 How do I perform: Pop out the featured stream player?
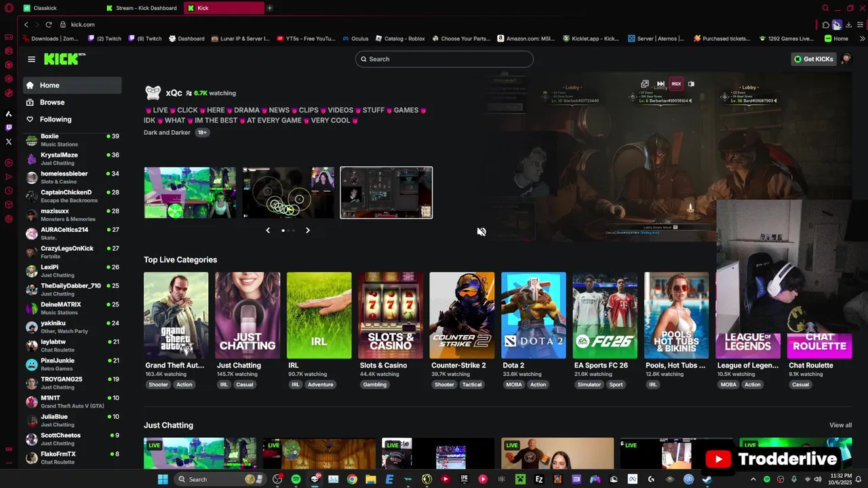[x=645, y=84]
